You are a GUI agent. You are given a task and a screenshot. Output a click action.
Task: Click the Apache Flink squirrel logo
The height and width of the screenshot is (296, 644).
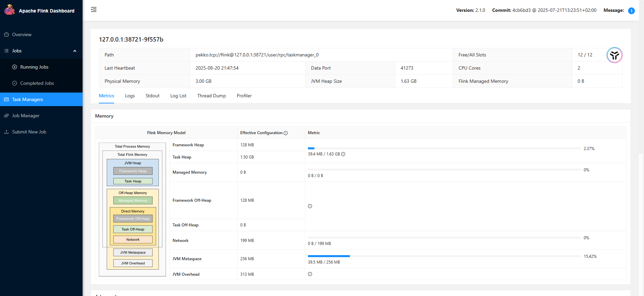9,10
